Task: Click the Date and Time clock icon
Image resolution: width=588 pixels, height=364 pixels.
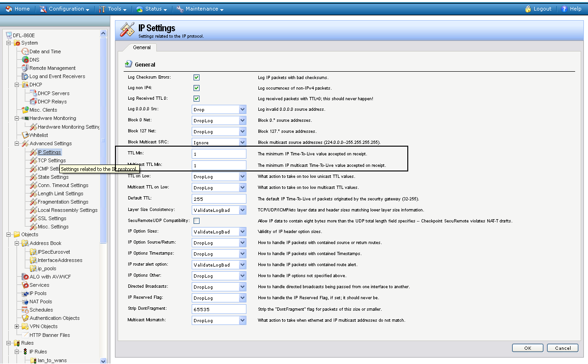Action: [25, 51]
